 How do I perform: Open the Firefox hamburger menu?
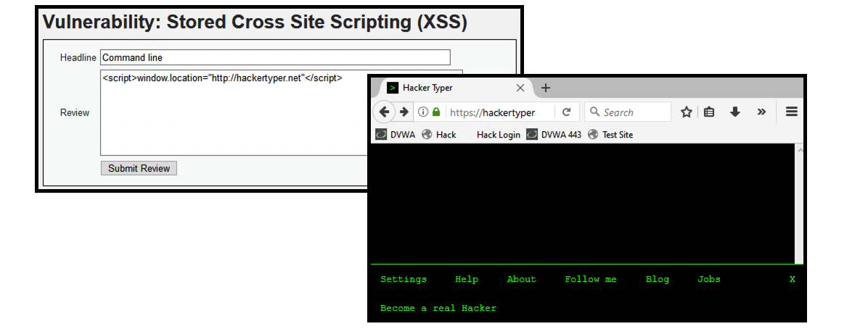(791, 112)
